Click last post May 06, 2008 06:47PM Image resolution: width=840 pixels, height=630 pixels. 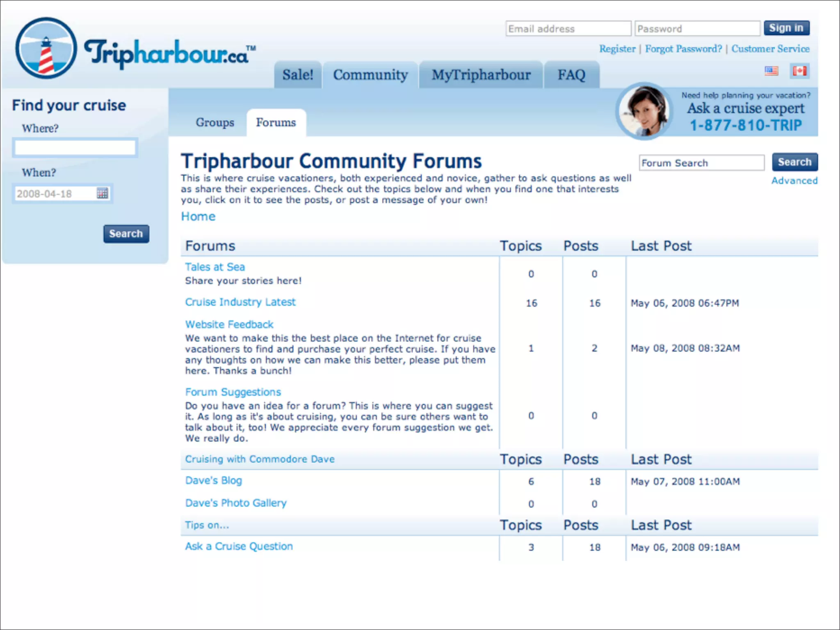[x=685, y=304]
